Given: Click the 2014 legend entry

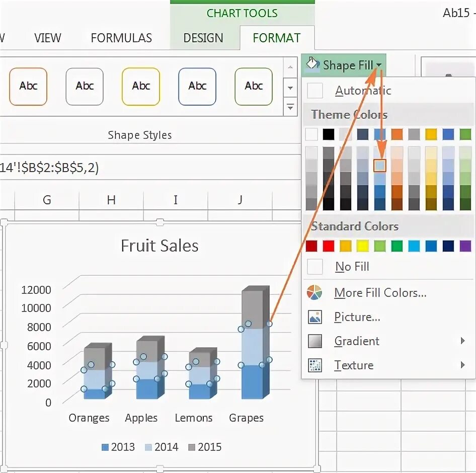Looking at the screenshot, I should point(162,447).
